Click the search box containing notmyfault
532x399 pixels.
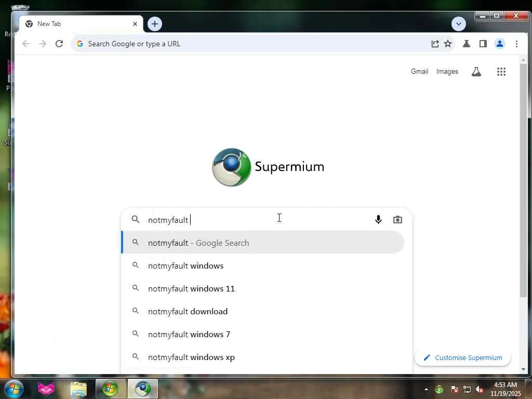[267, 220]
